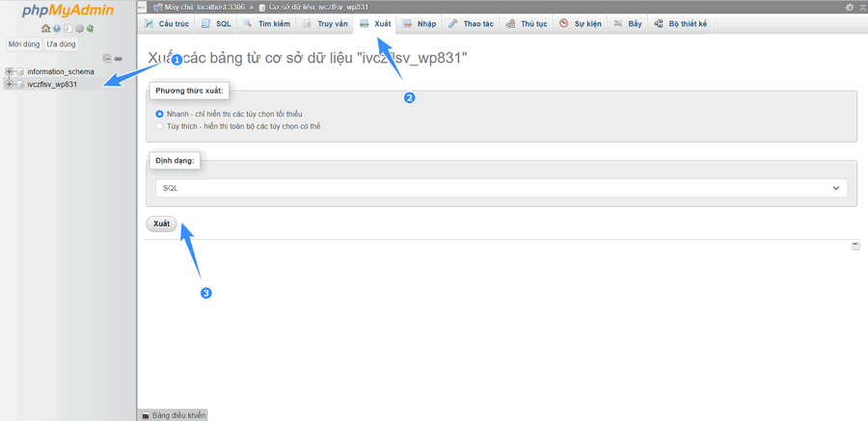Click the Sự kiện clock icon
The width and height of the screenshot is (868, 421).
click(x=563, y=24)
